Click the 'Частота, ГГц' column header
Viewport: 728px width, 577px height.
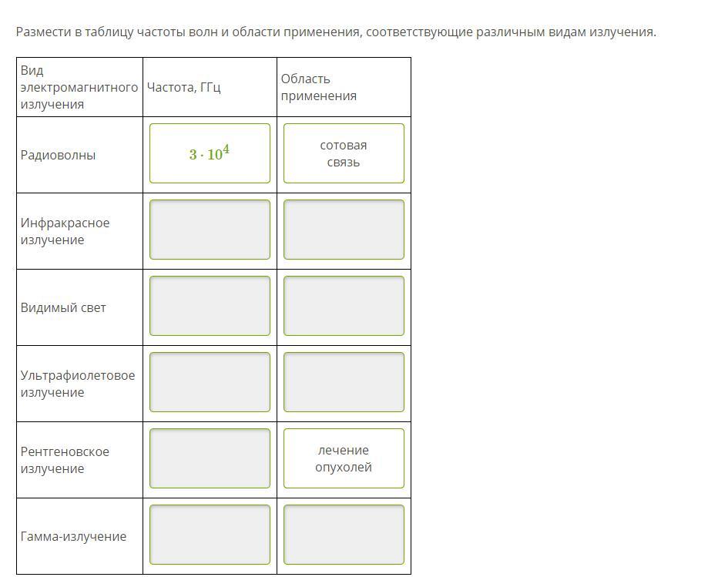pos(184,87)
